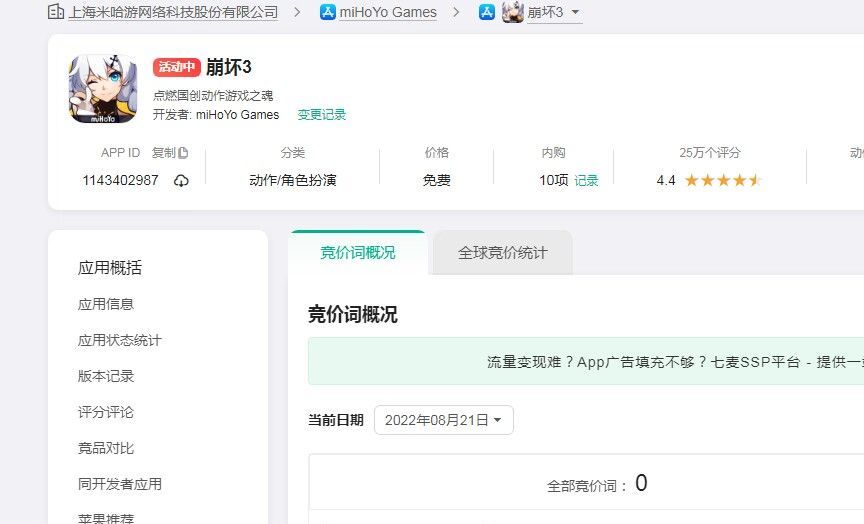Viewport: 864px width, 524px height.
Task: Open 上海米哈游网络科技股份有限公司 company link
Action: [x=173, y=12]
